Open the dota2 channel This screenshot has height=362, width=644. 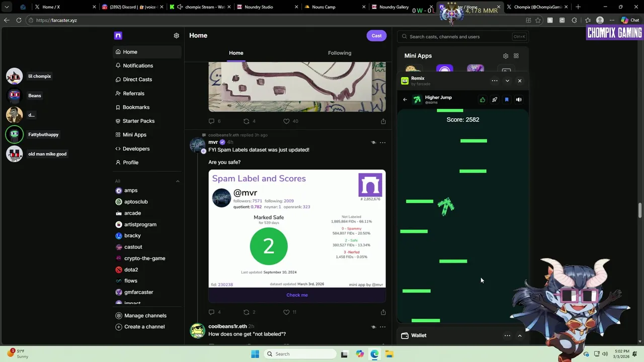click(x=126, y=270)
